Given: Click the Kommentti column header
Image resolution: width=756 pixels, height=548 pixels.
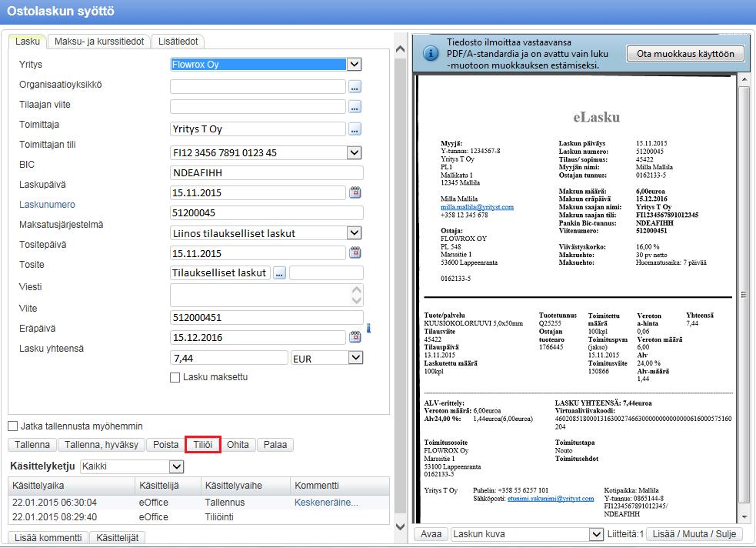Looking at the screenshot, I should point(340,486).
